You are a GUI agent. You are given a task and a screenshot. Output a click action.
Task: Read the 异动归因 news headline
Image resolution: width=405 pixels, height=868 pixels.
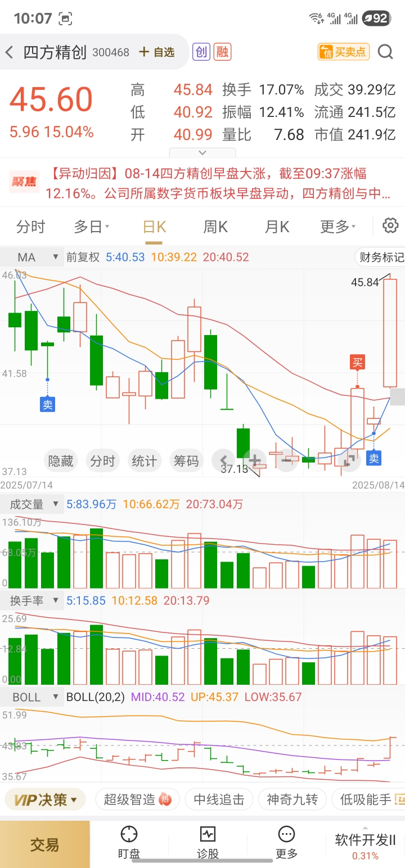218,184
